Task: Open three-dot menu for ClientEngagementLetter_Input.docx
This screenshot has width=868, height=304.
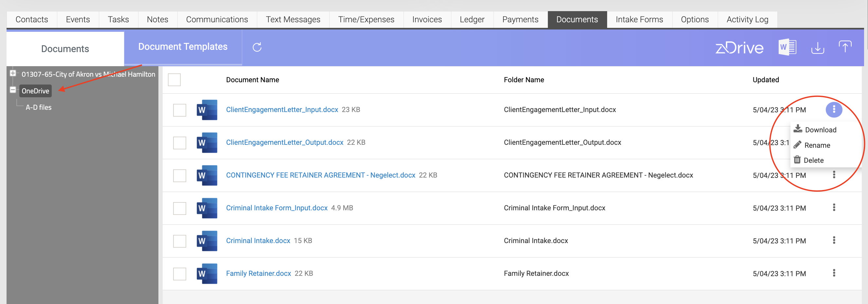Action: (x=834, y=109)
